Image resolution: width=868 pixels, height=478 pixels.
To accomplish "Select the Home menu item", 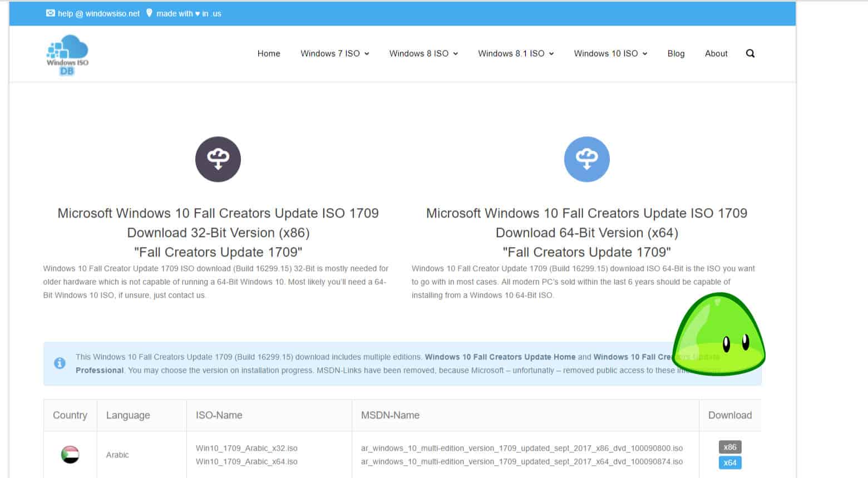I will (x=269, y=53).
